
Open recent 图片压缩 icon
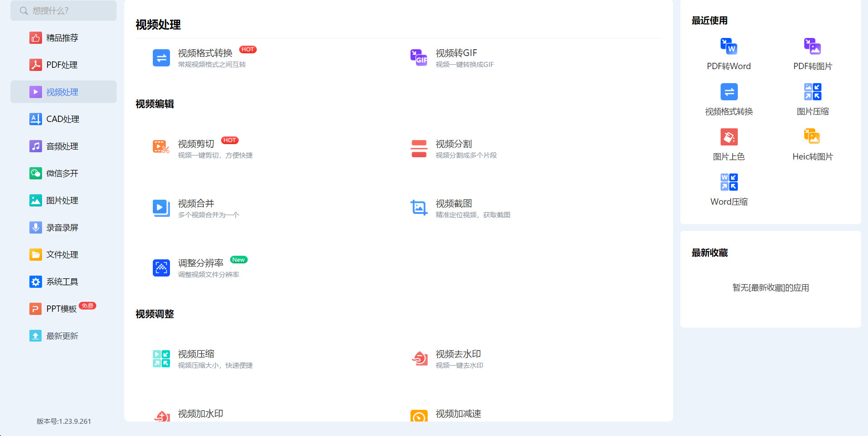coord(812,92)
